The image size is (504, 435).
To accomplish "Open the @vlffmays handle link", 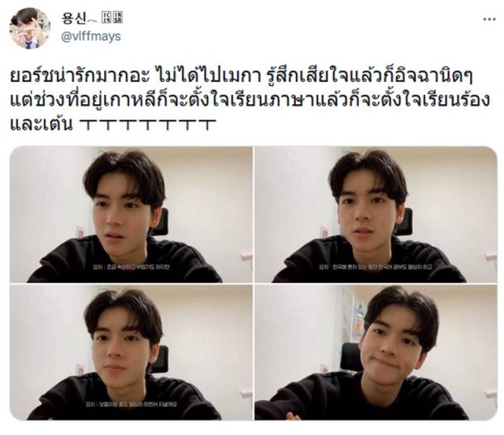I will pyautogui.click(x=91, y=37).
